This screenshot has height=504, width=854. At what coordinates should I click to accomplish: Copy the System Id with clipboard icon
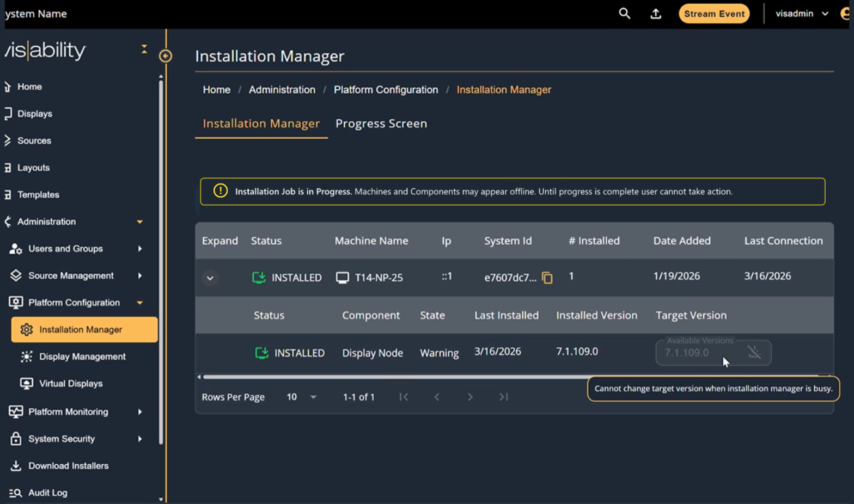[x=547, y=278]
